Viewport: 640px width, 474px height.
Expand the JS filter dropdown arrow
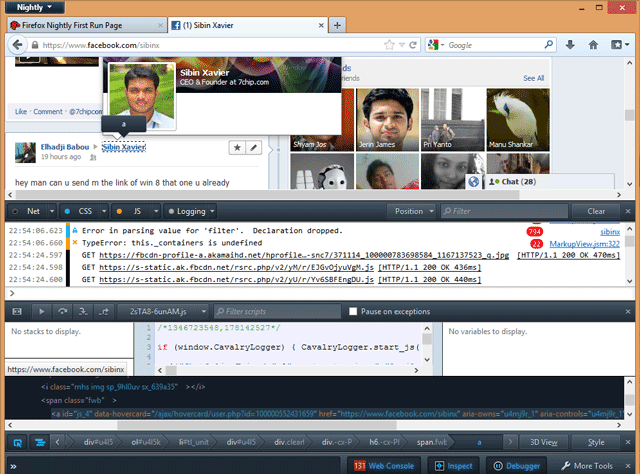tap(156, 211)
